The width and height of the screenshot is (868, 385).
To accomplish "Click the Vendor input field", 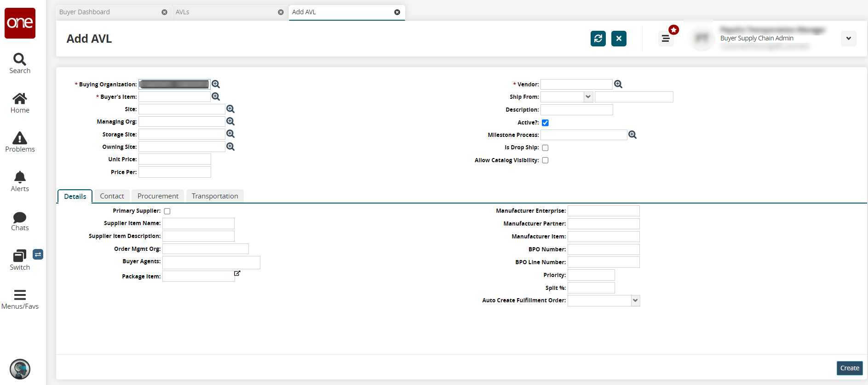I will [x=577, y=84].
